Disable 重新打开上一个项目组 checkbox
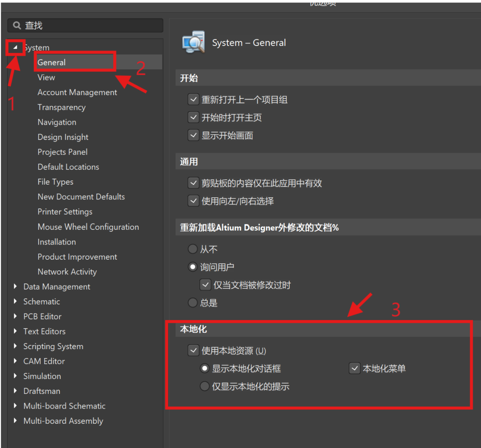Screen dimensions: 481x448 [x=193, y=99]
